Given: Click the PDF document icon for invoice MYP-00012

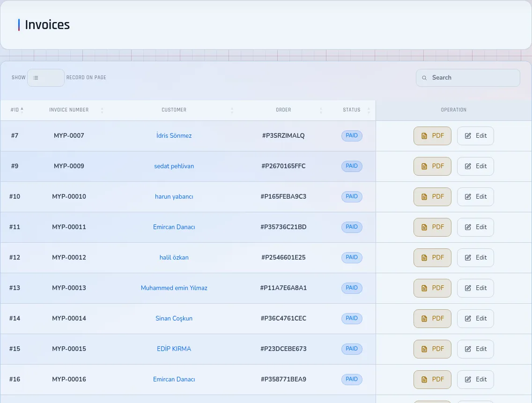Looking at the screenshot, I should click(424, 258).
